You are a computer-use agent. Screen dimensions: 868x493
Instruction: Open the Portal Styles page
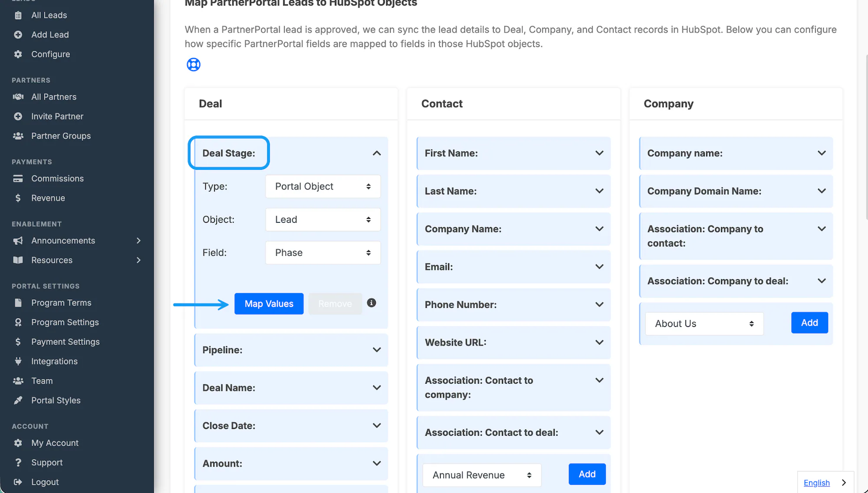(56, 400)
